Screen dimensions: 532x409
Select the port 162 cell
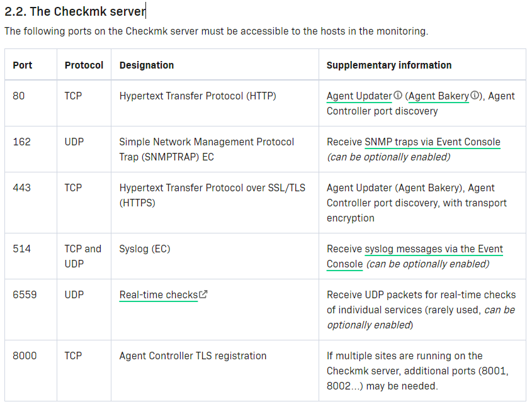pos(21,142)
